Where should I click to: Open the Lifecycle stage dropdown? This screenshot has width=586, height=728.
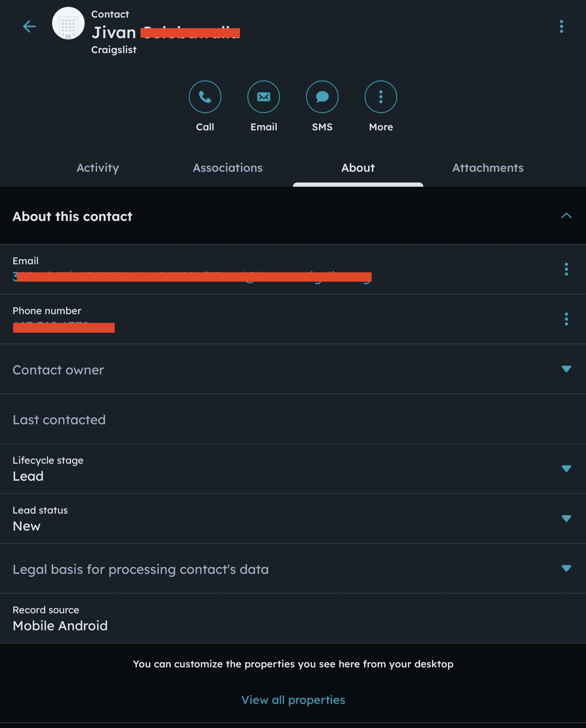pos(566,469)
